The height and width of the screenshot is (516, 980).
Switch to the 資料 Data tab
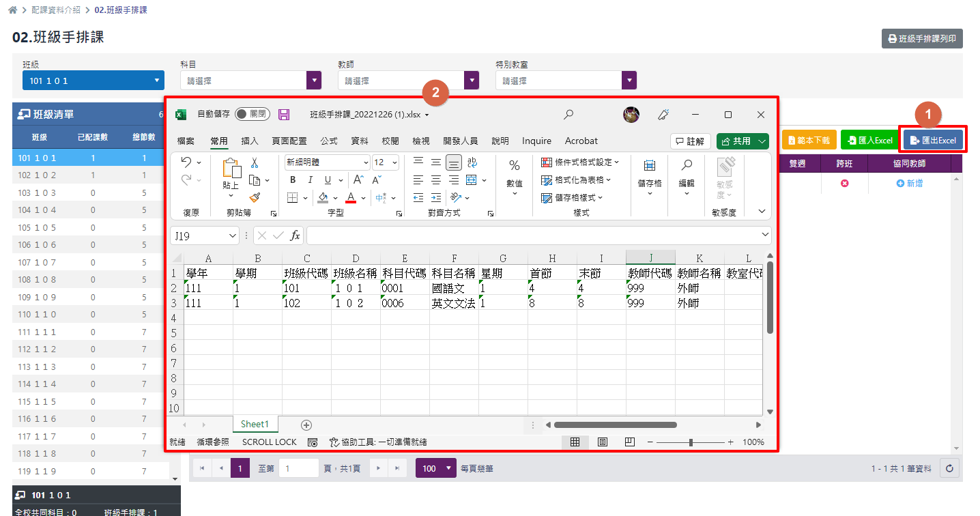click(360, 141)
